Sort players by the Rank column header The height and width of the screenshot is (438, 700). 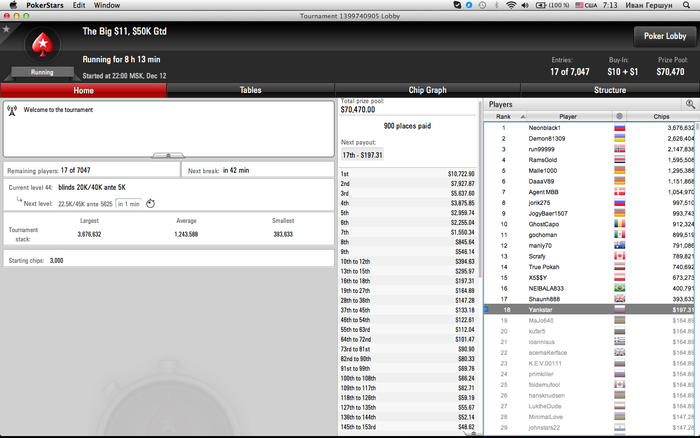coord(505,117)
